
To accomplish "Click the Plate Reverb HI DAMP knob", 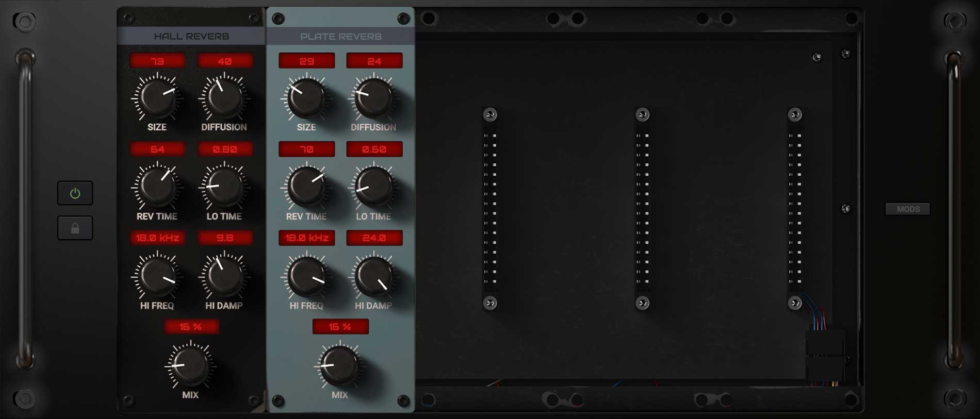I will click(373, 276).
